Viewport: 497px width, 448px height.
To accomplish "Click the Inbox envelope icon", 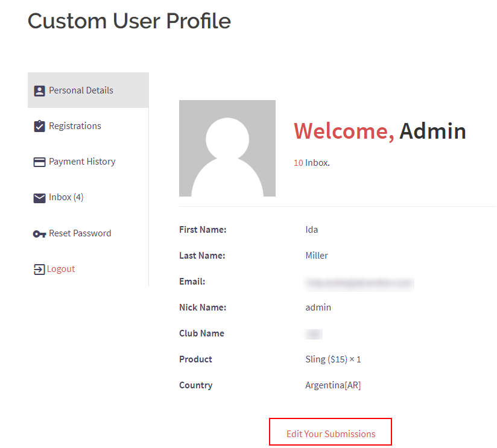I will (39, 198).
